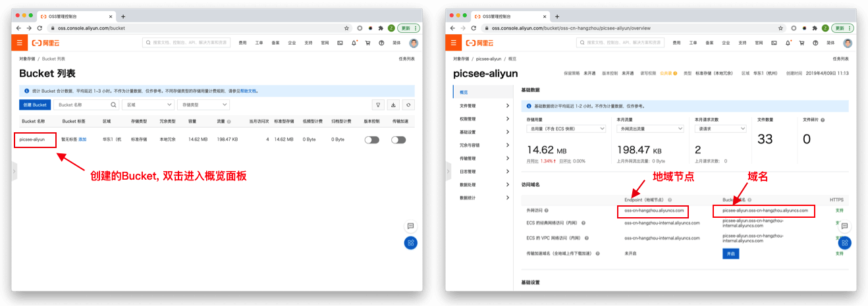This screenshot has height=306, width=868.
Task: Bookmark the Bucket list page with star
Action: [x=347, y=28]
